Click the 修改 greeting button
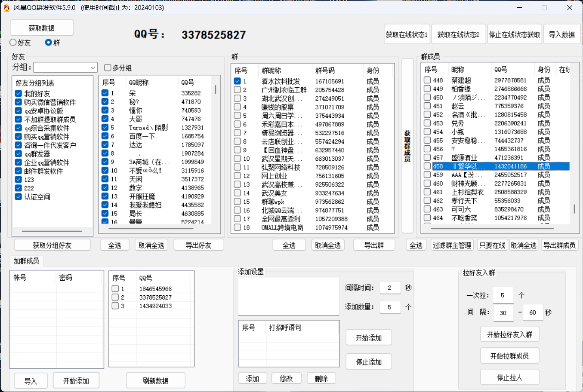Screen dimensions: 583x392 point(286,378)
